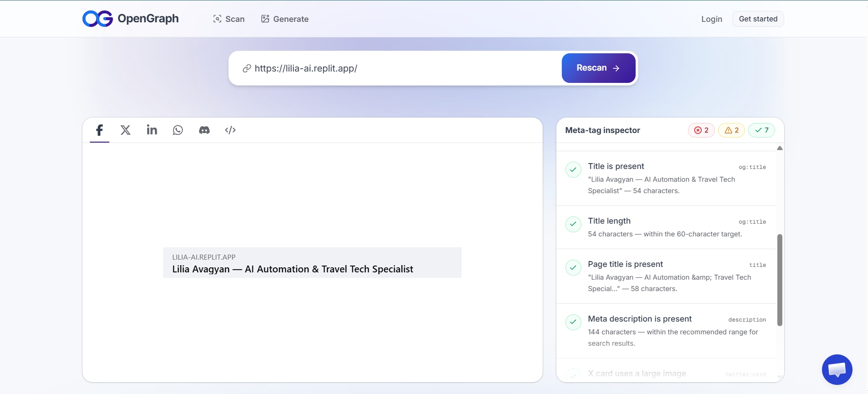Open the Scan page in navigation
The width and height of the screenshot is (868, 394).
coord(229,19)
